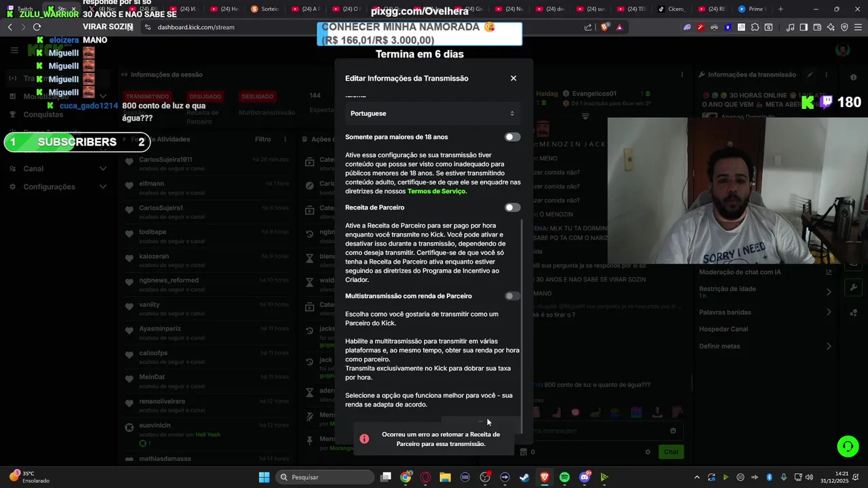Open a new browser tab with plus
The height and width of the screenshot is (488, 868).
(x=781, y=9)
